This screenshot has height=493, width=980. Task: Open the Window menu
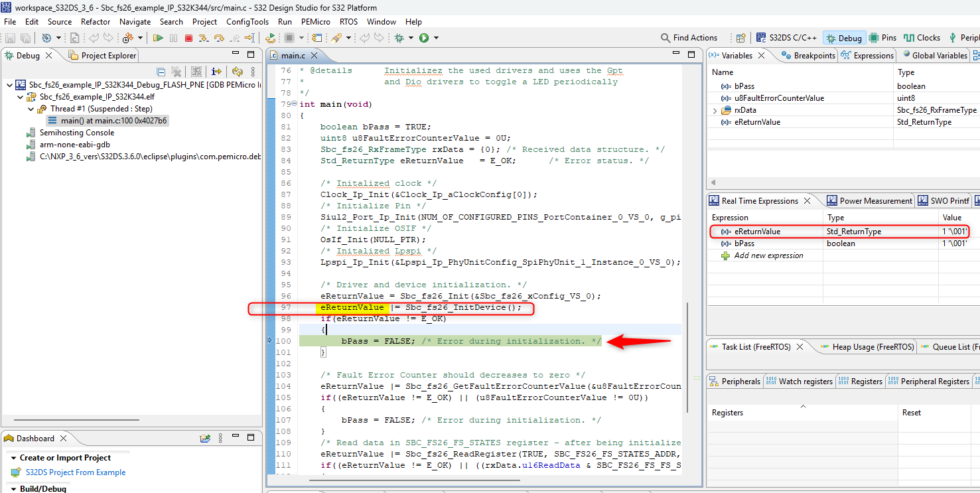[x=382, y=21]
